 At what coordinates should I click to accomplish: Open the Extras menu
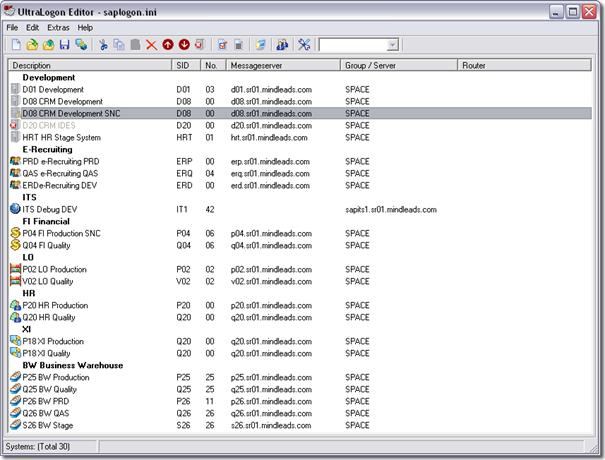[58, 27]
